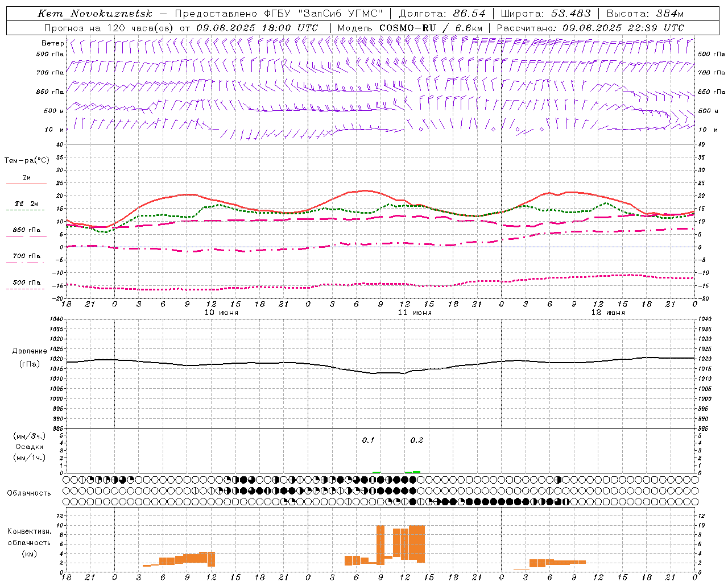Click the right-side 500 м wind level label
Image resolution: width=728 pixels, height=582 pixels.
click(x=708, y=111)
